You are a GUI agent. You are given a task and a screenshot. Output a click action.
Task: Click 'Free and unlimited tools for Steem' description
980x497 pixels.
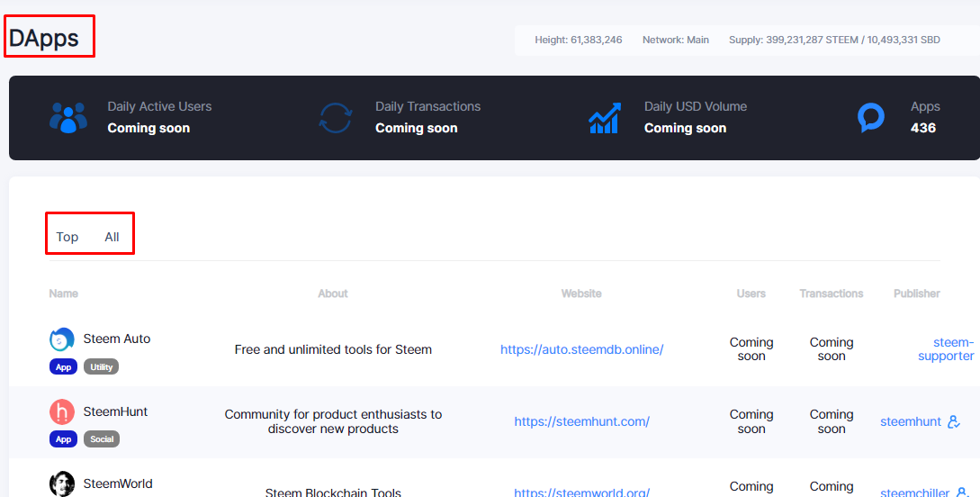point(333,349)
